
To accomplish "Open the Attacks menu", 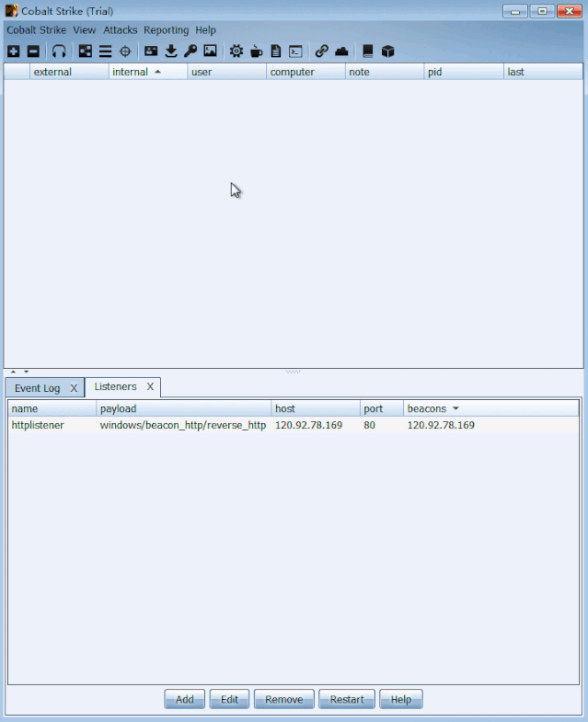I will point(121,30).
